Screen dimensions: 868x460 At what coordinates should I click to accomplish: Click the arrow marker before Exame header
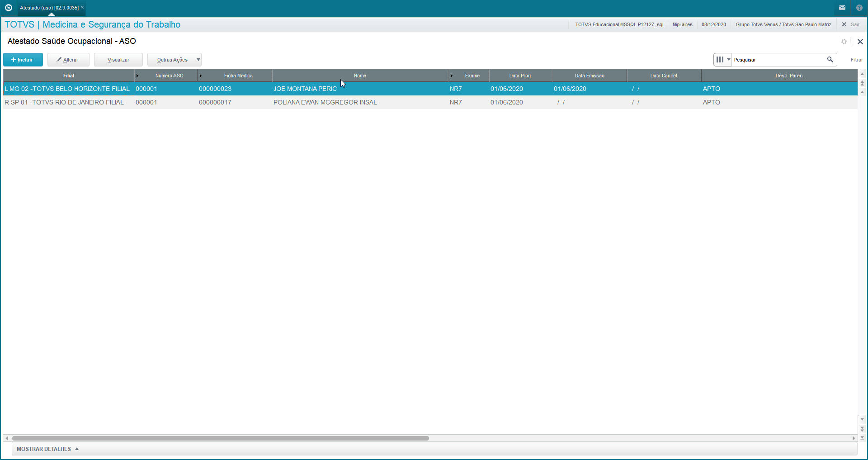451,76
